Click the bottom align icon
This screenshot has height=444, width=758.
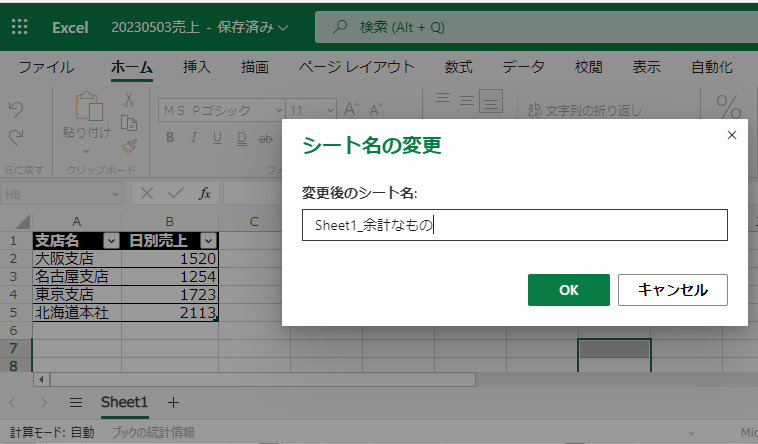click(491, 101)
